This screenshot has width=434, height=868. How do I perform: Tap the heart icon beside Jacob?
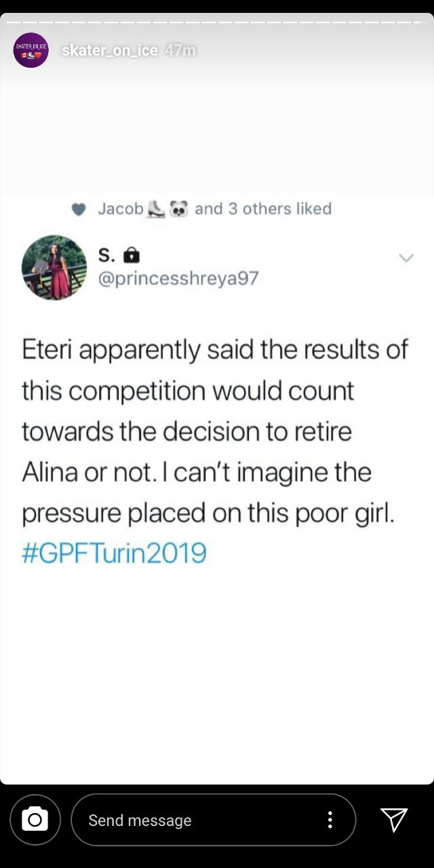click(79, 210)
